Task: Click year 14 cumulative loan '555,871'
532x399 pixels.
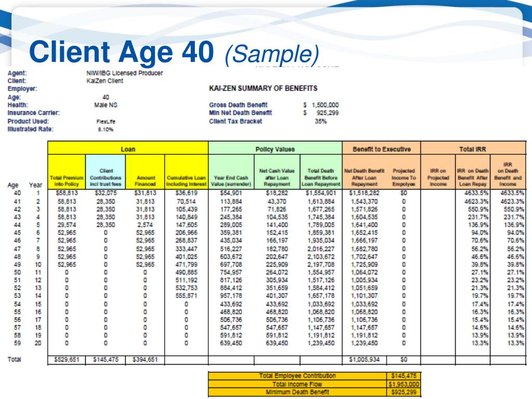Action: [187, 296]
